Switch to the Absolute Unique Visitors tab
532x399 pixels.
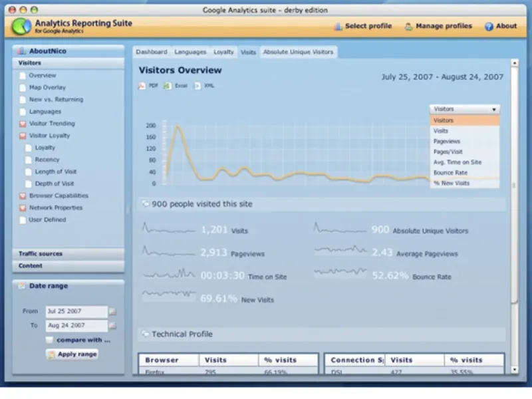pyautogui.click(x=298, y=52)
